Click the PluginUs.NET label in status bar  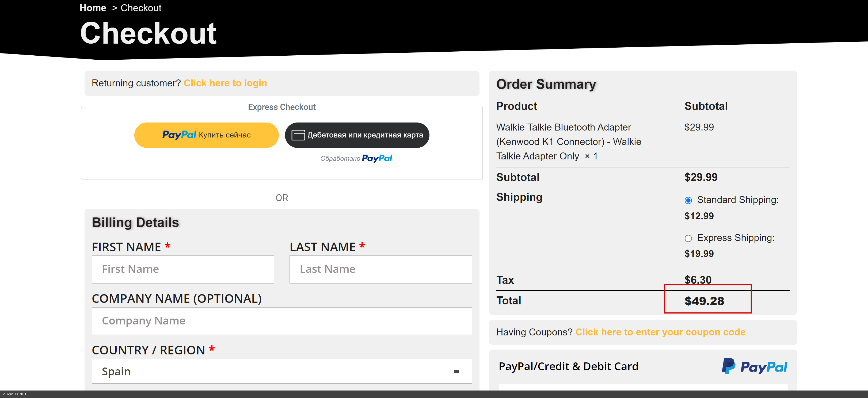14,394
